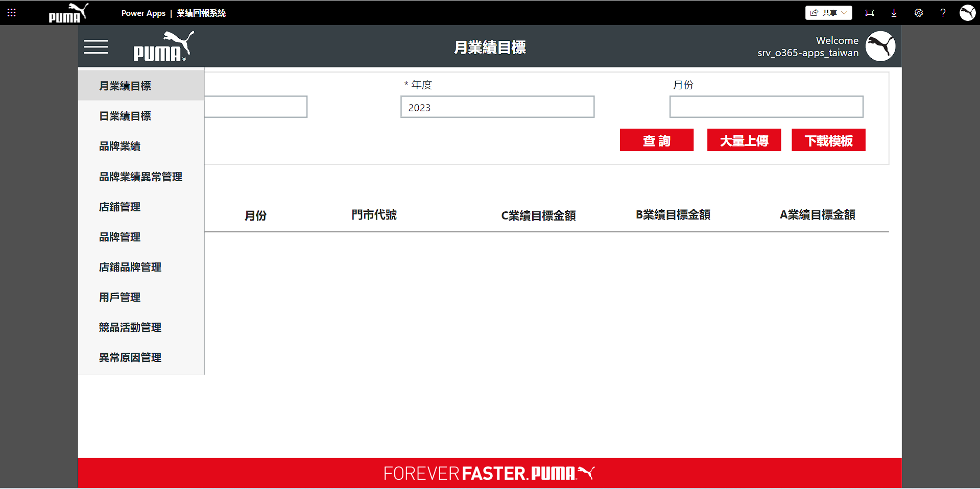
Task: Open 品牌業績異常管理 menu item
Action: pos(141,177)
